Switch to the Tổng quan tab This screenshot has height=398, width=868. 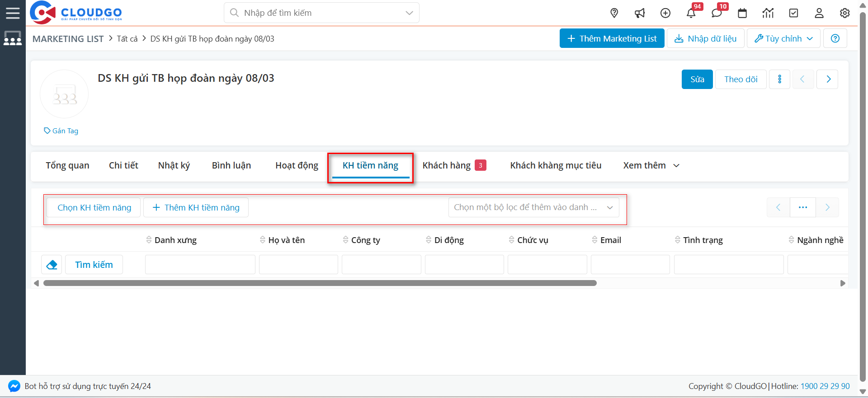click(x=67, y=165)
